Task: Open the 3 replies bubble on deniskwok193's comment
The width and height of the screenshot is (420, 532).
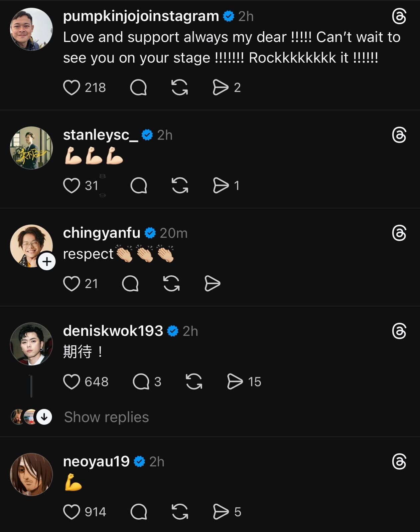Action: click(x=141, y=382)
